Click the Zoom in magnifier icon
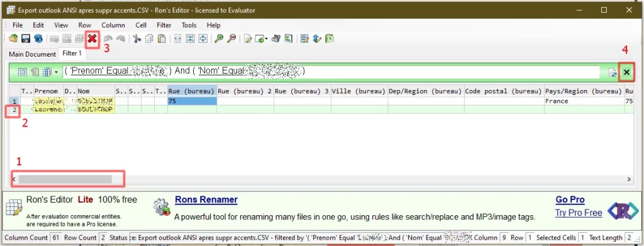 click(219, 38)
